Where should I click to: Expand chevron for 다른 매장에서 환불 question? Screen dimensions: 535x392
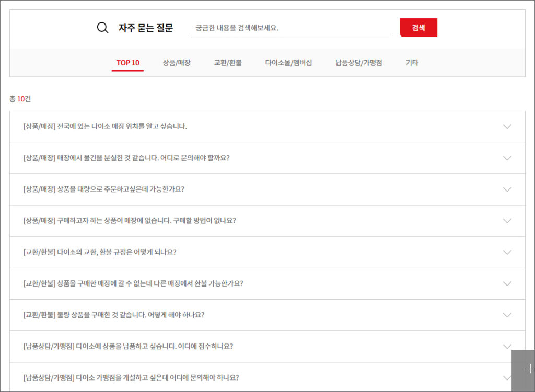[506, 283]
